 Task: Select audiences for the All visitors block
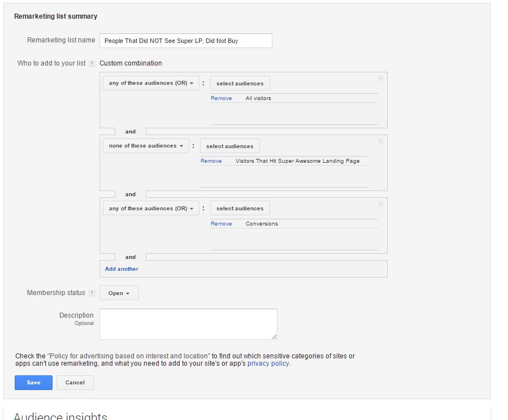click(240, 83)
